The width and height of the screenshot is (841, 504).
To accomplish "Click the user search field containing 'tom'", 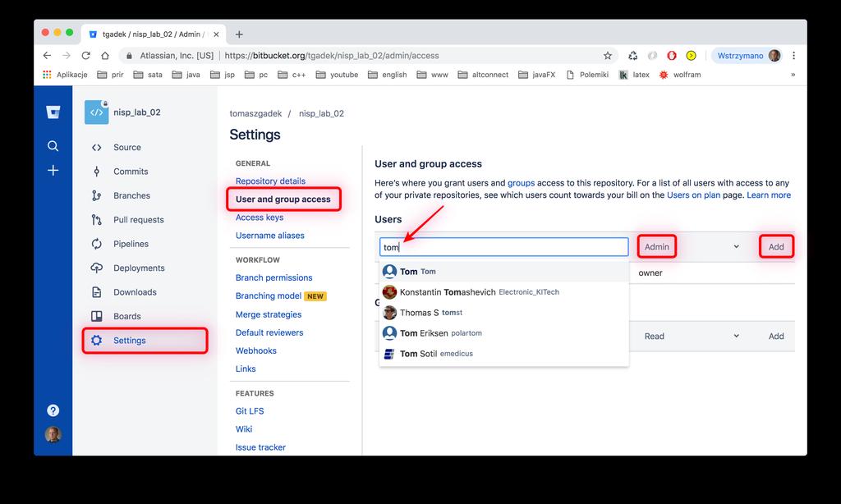I will tap(503, 246).
